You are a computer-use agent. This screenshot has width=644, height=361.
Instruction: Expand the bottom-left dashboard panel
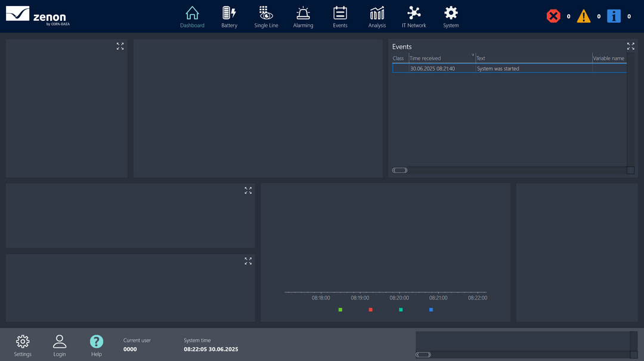click(248, 262)
